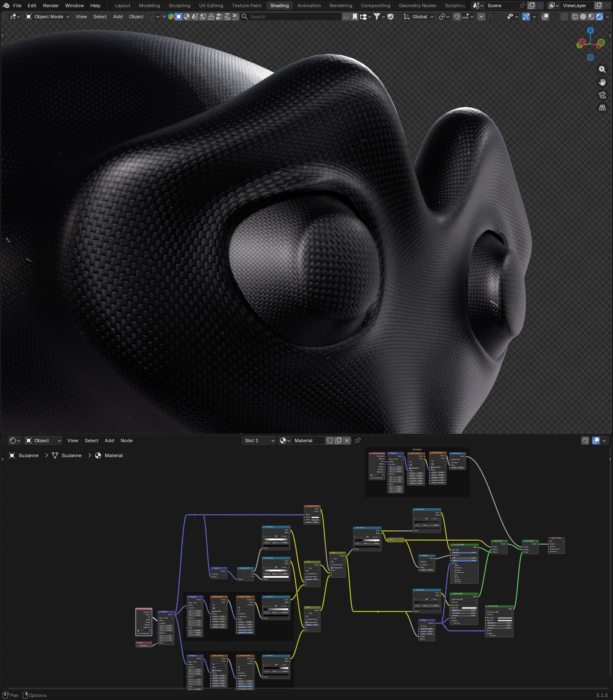Pin the current scene

point(522,6)
